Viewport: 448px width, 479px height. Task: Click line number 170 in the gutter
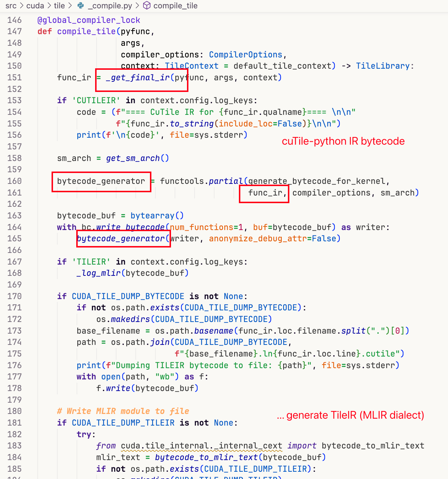click(x=14, y=296)
